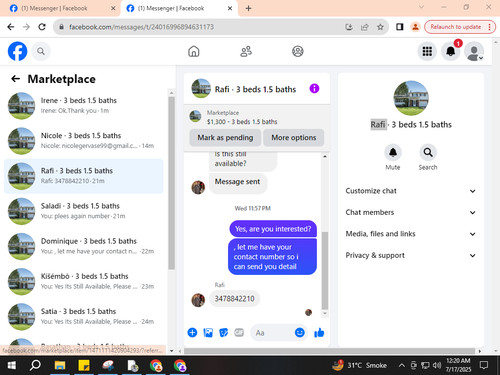Attach a photo file in composer
This screenshot has height=375, width=500.
[x=208, y=332]
